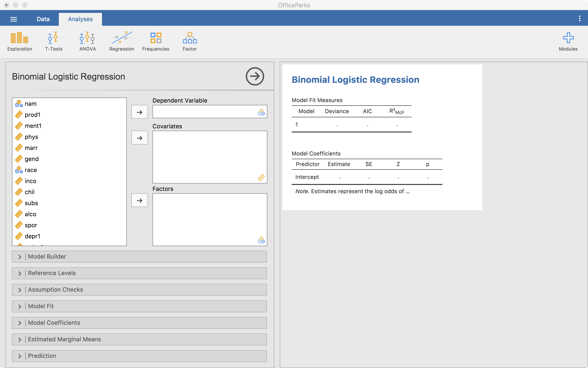Expand the Estimated Marginal Means section

(139, 339)
